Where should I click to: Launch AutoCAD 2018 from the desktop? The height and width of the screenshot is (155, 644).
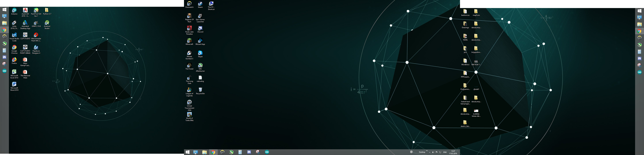[25, 12]
